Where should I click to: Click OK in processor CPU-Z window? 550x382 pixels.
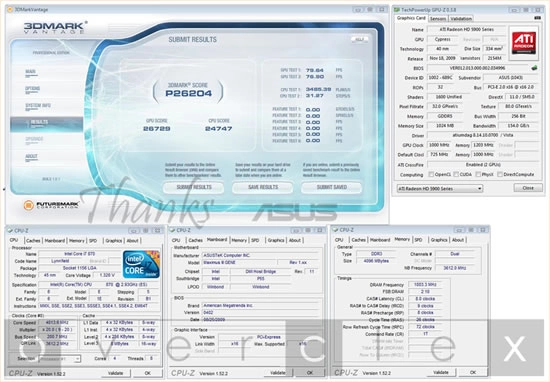tap(148, 373)
